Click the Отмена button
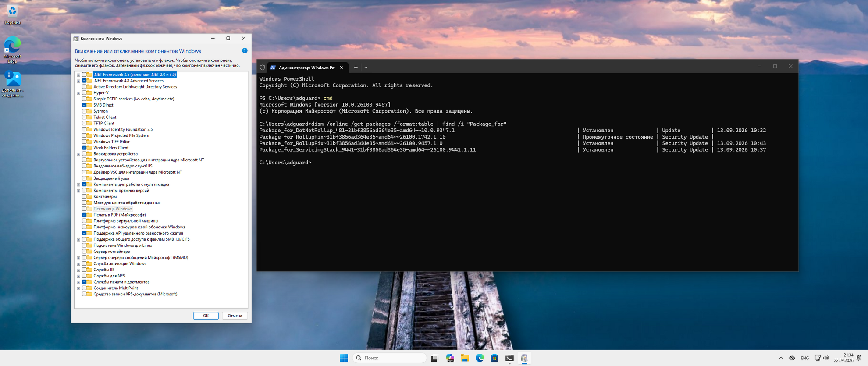 235,316
